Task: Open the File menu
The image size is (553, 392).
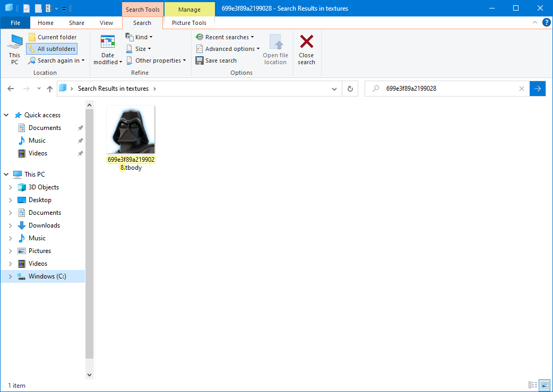Action: [x=15, y=23]
